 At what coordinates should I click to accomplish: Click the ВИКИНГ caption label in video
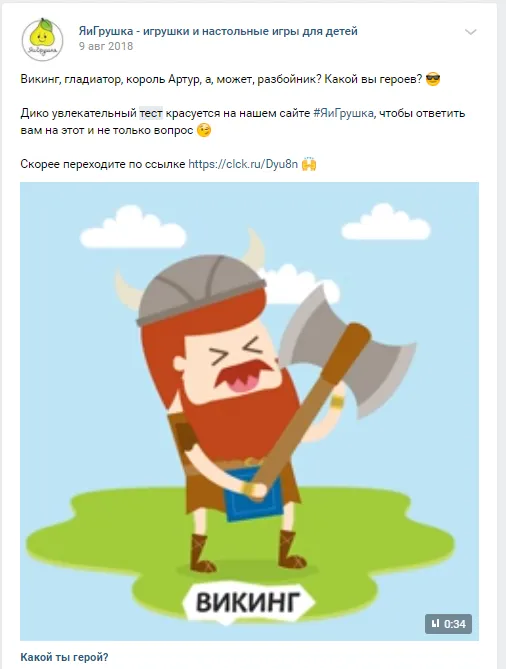coord(248,602)
